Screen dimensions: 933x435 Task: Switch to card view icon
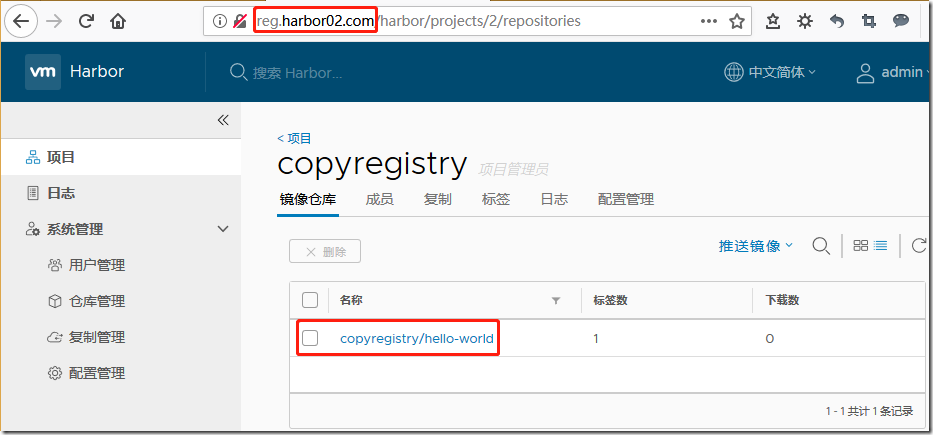tap(861, 246)
